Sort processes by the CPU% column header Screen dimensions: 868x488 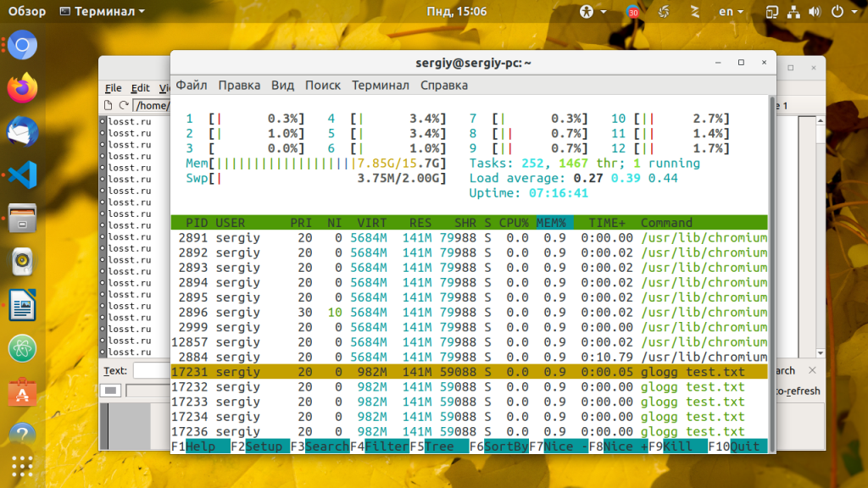tap(514, 223)
